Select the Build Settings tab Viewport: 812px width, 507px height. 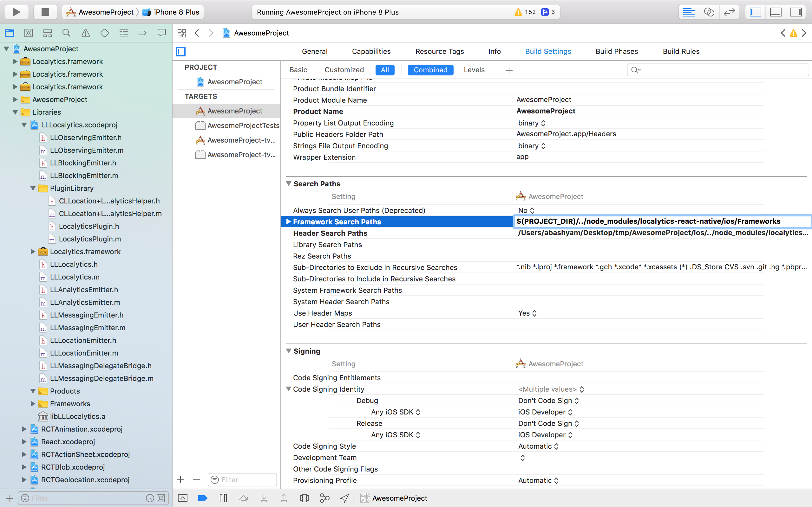click(548, 51)
